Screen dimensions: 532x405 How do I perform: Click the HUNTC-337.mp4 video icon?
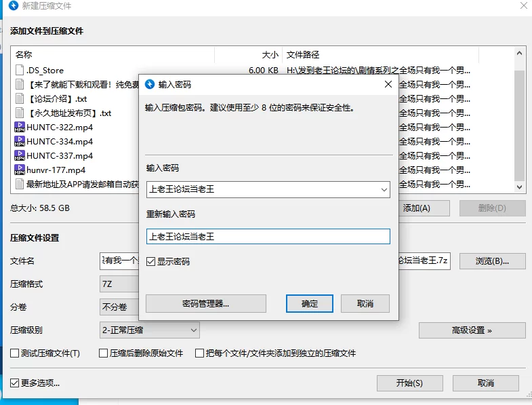tap(20, 155)
